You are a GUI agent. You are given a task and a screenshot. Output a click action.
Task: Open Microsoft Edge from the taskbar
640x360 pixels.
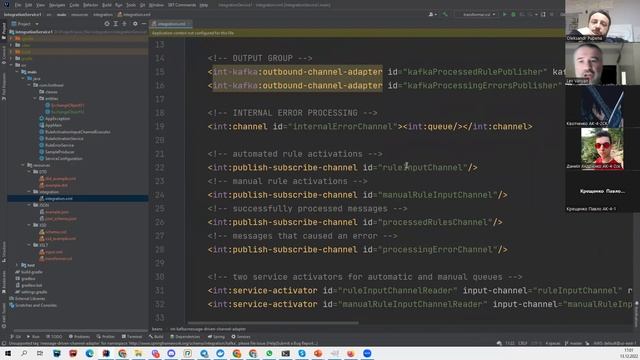(90, 353)
